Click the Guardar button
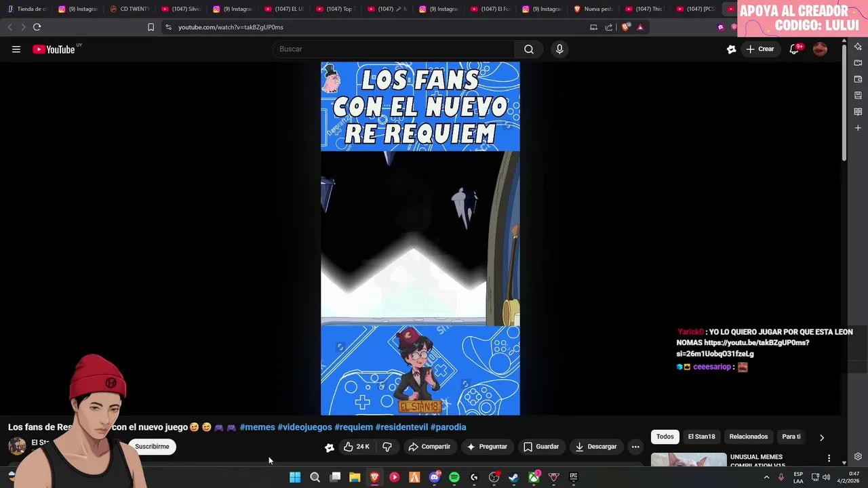Viewport: 868px width, 488px height. (541, 447)
